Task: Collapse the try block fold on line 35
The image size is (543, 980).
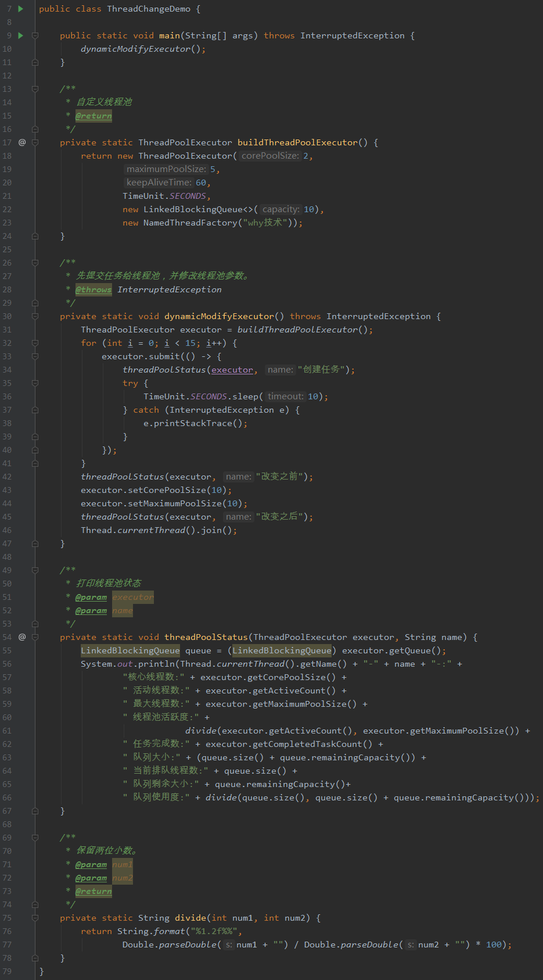Action: pyautogui.click(x=35, y=383)
